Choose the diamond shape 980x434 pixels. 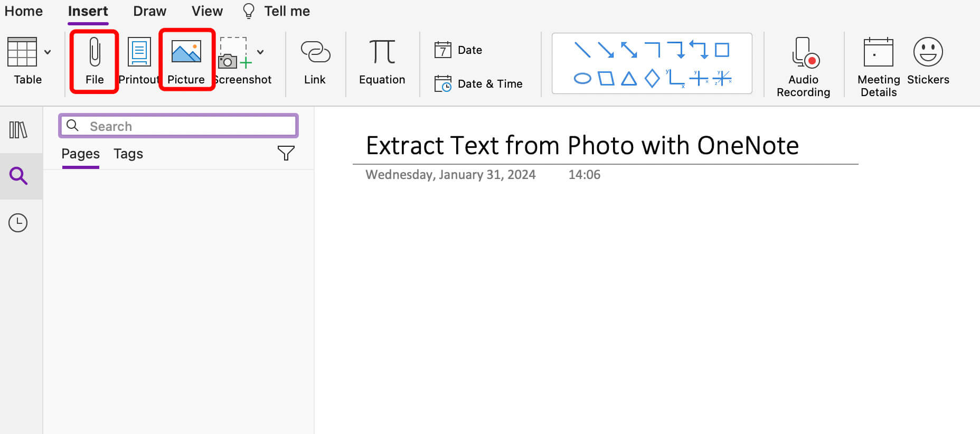[652, 79]
